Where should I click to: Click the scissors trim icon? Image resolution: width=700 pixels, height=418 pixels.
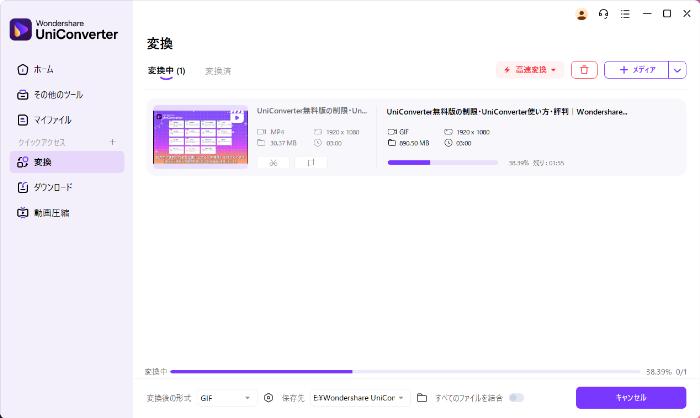273,163
